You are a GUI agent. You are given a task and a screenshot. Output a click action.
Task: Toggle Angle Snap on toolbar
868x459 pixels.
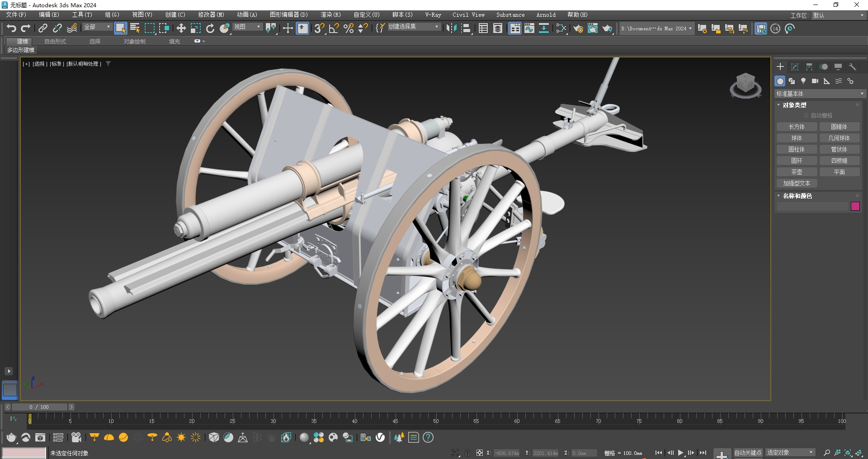pyautogui.click(x=334, y=28)
